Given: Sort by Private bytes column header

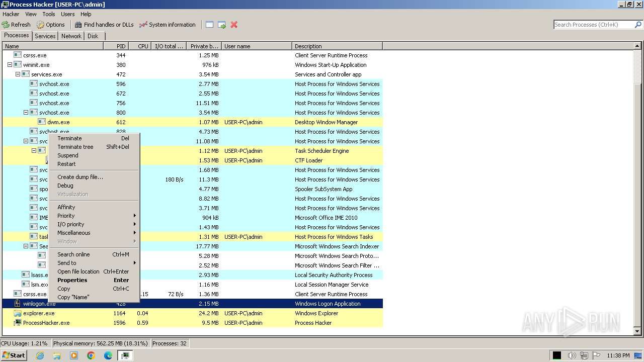Looking at the screenshot, I should tap(204, 46).
